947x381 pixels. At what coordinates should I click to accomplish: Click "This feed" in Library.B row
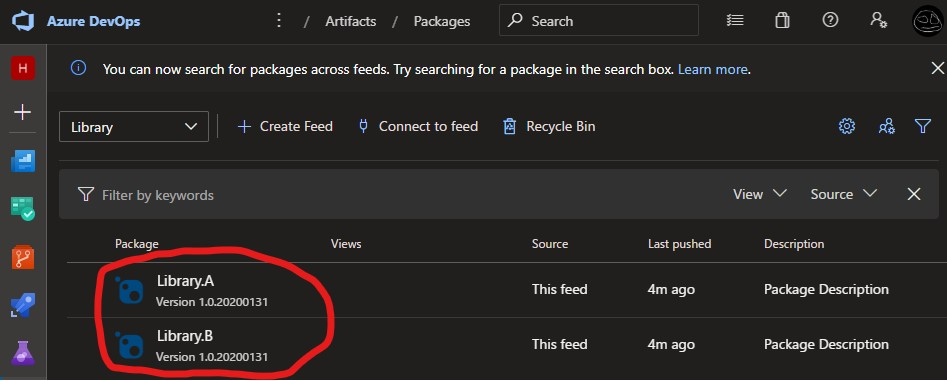click(559, 345)
